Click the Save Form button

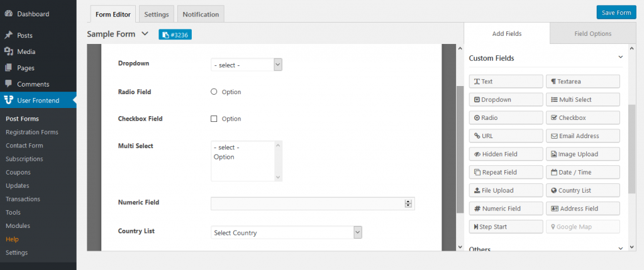616,13
